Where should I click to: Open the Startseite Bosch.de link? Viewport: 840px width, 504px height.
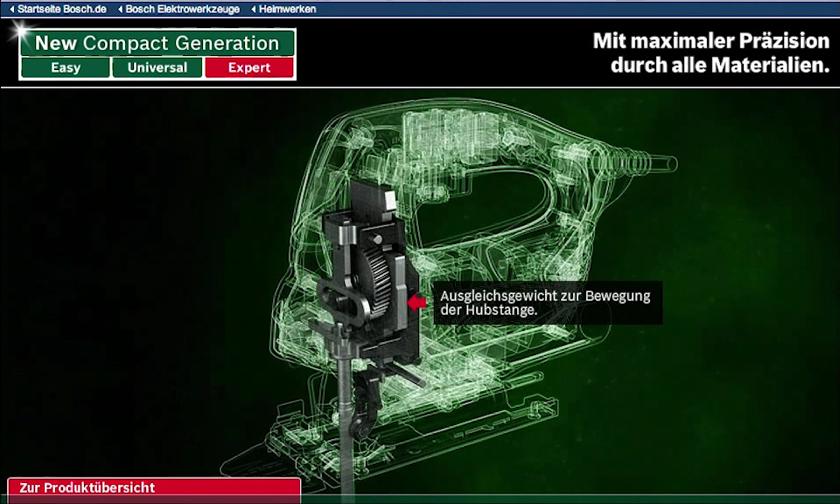coord(62,10)
